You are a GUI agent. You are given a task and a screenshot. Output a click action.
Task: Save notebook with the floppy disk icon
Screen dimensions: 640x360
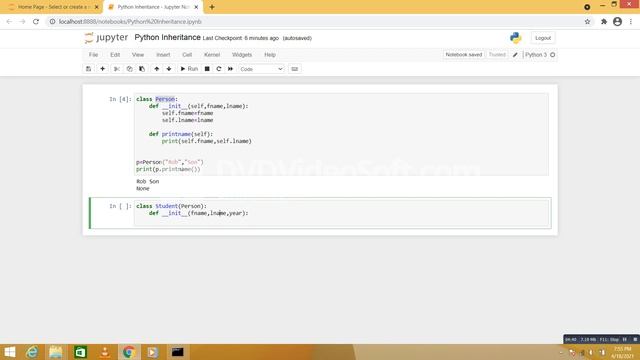coord(89,69)
